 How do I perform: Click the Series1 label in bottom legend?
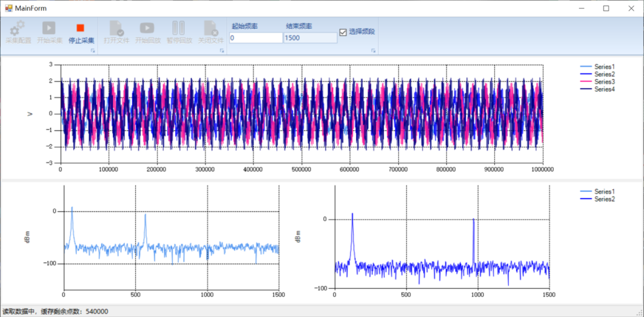pyautogui.click(x=605, y=192)
